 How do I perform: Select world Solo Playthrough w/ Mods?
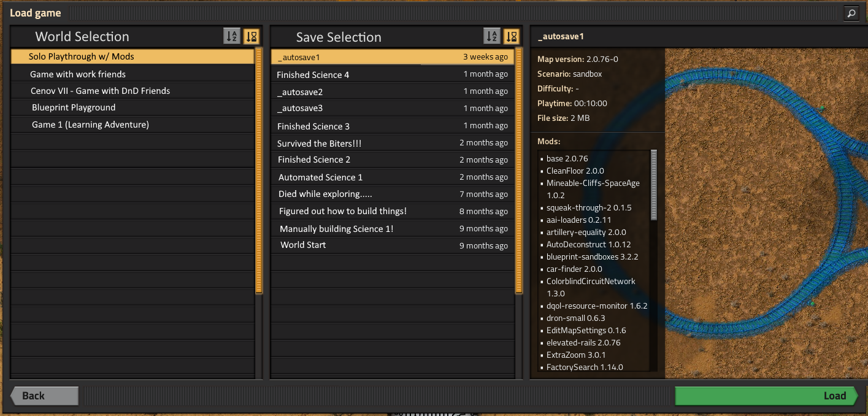[x=133, y=56]
